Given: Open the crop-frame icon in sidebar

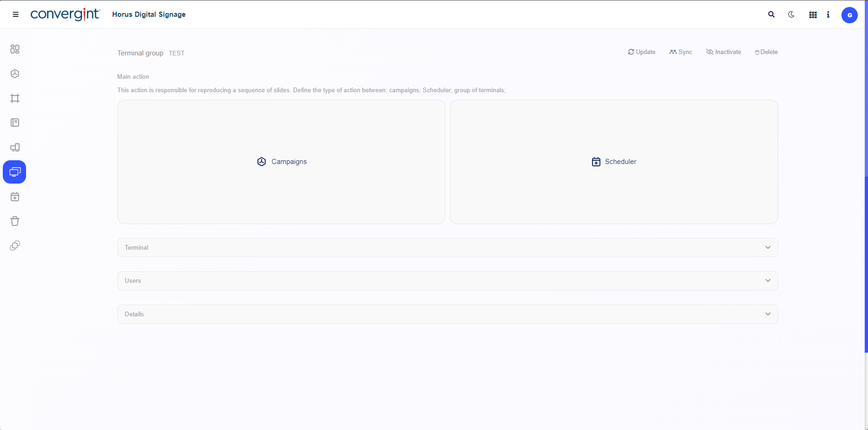Looking at the screenshot, I should 15,98.
